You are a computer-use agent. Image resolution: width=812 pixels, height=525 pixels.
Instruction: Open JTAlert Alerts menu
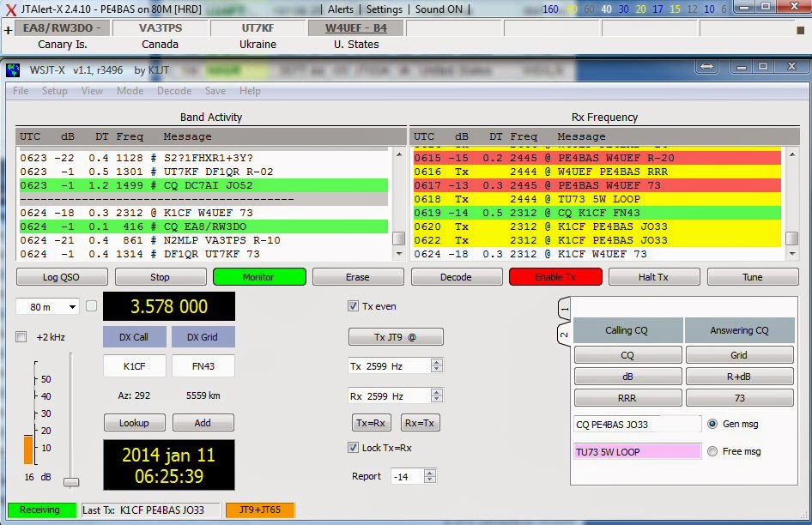(341, 9)
